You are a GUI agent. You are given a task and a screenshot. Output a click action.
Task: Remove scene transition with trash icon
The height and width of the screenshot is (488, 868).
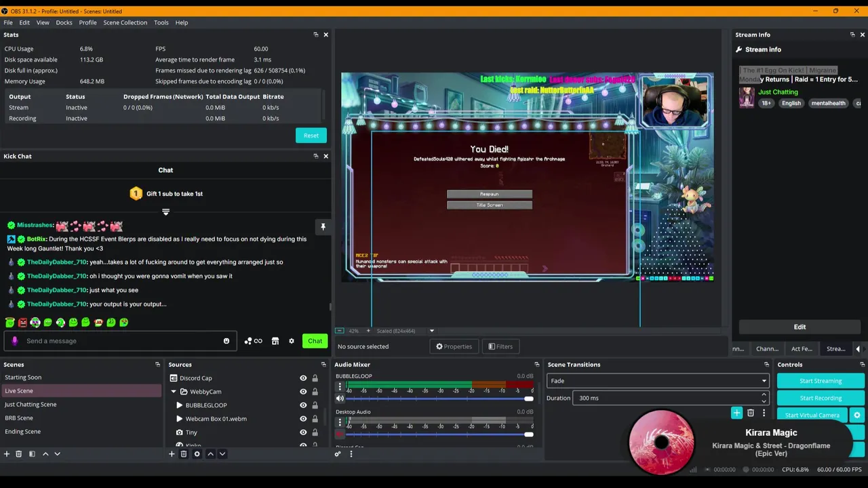(751, 413)
